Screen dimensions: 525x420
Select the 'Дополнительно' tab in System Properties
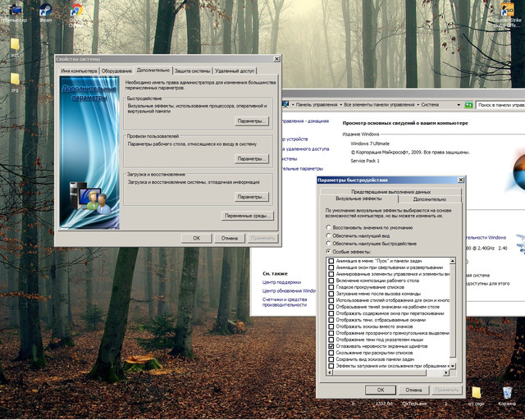pyautogui.click(x=153, y=71)
